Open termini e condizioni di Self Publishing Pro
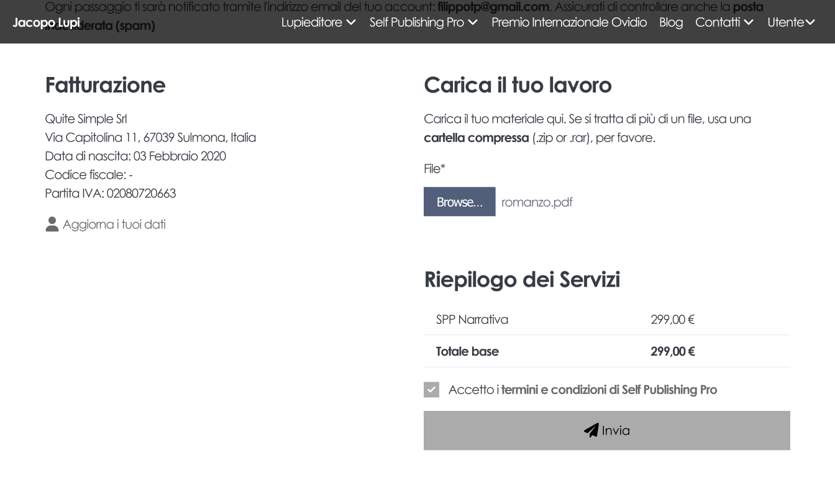The image size is (835, 504). coord(609,390)
